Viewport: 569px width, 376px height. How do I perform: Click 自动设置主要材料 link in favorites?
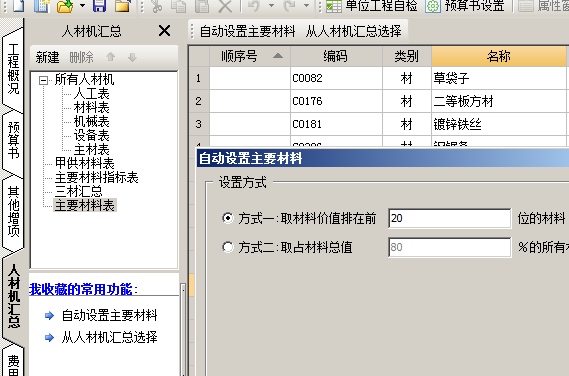point(109,315)
